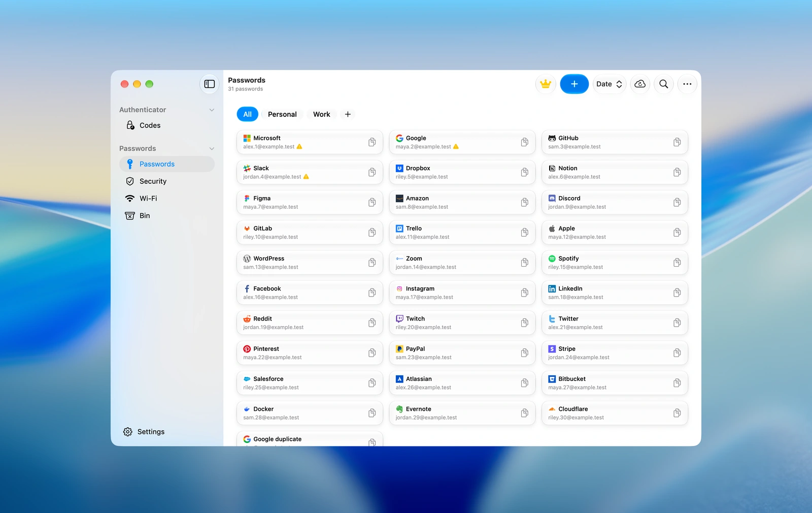812x513 pixels.
Task: Copy the Docker password
Action: pos(372,413)
